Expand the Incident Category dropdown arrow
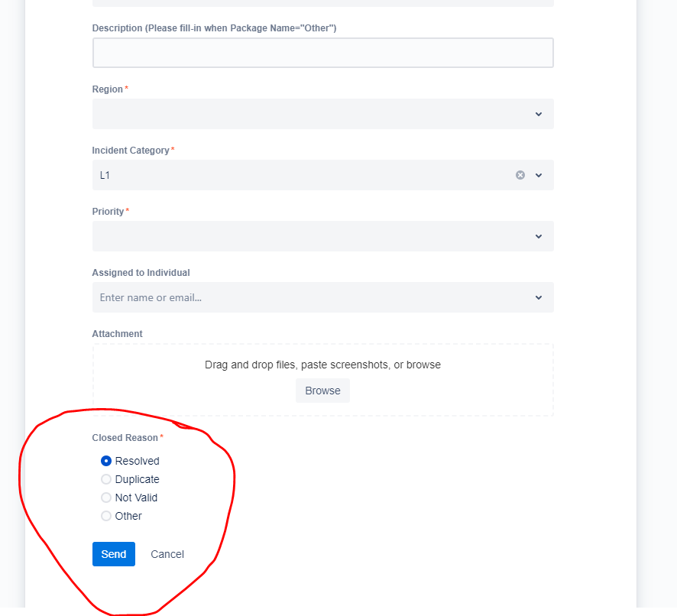Viewport: 677px width, 616px height. (539, 175)
